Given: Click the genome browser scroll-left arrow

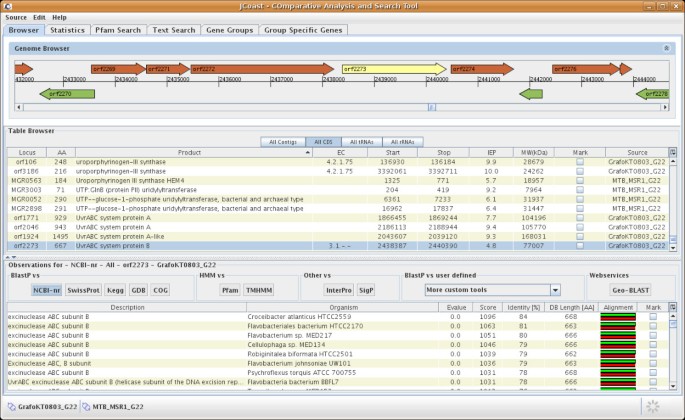Looking at the screenshot, I should (x=19, y=107).
